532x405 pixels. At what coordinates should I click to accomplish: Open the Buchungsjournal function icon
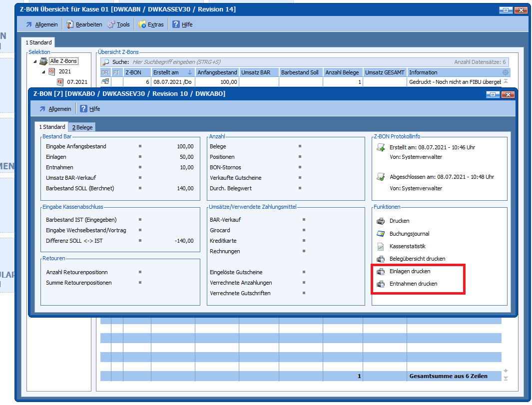(x=381, y=234)
